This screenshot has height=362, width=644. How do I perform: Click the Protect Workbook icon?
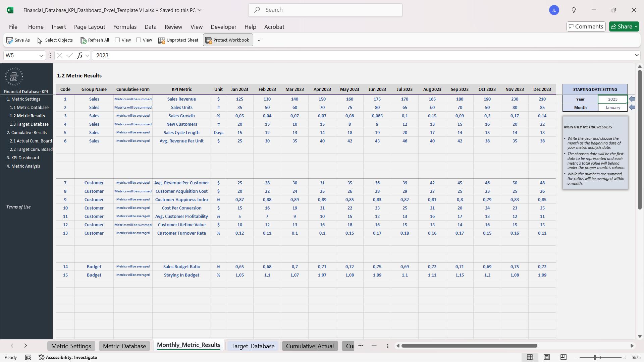click(209, 40)
